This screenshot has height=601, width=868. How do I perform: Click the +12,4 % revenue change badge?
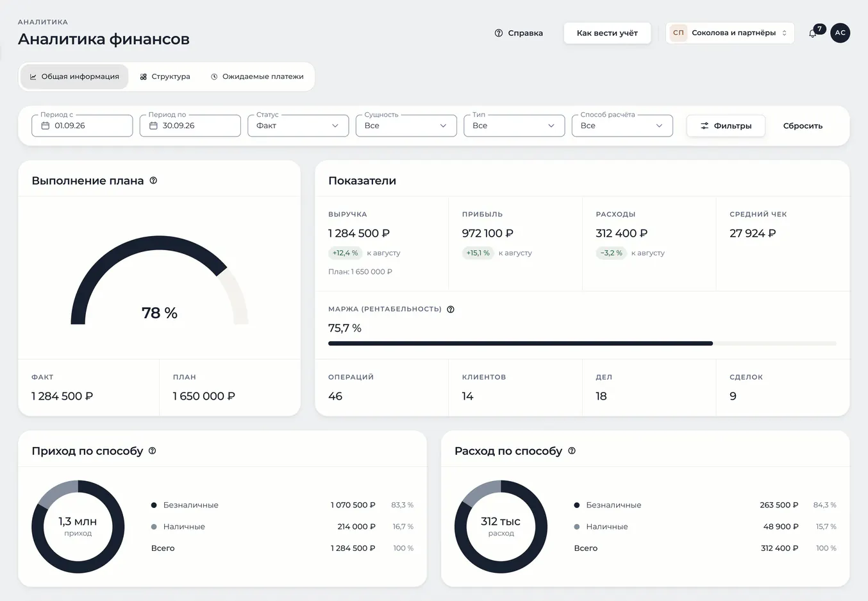(345, 253)
